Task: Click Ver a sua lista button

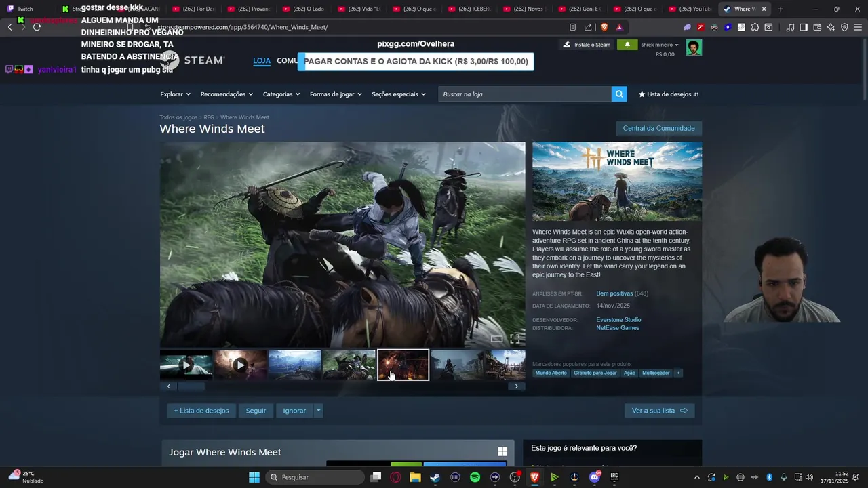Action: pos(659,411)
